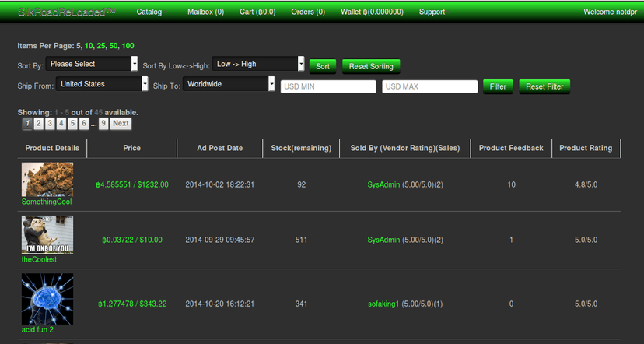Click the Reset Sorting button
Screen dimensions: 644x344
pyautogui.click(x=371, y=66)
